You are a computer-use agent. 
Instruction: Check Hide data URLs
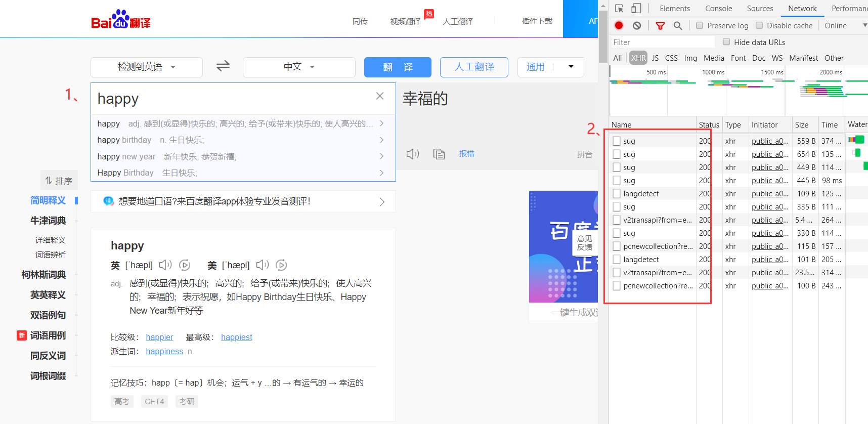coord(726,42)
